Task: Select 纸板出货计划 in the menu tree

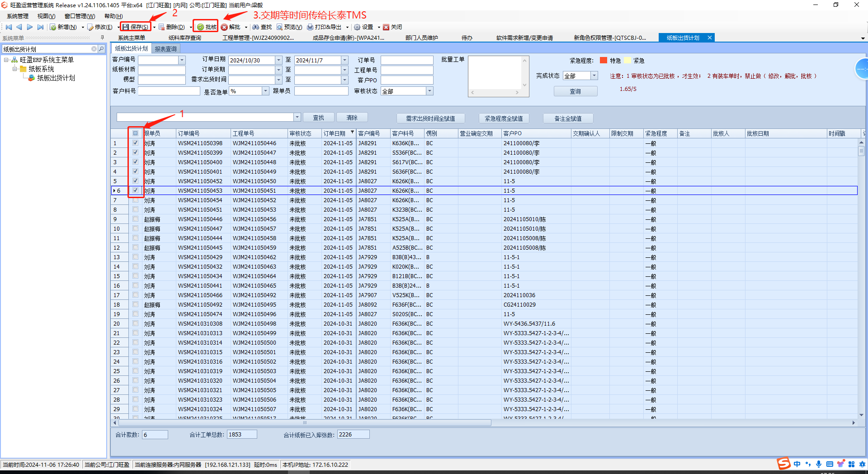Action: (x=56, y=78)
